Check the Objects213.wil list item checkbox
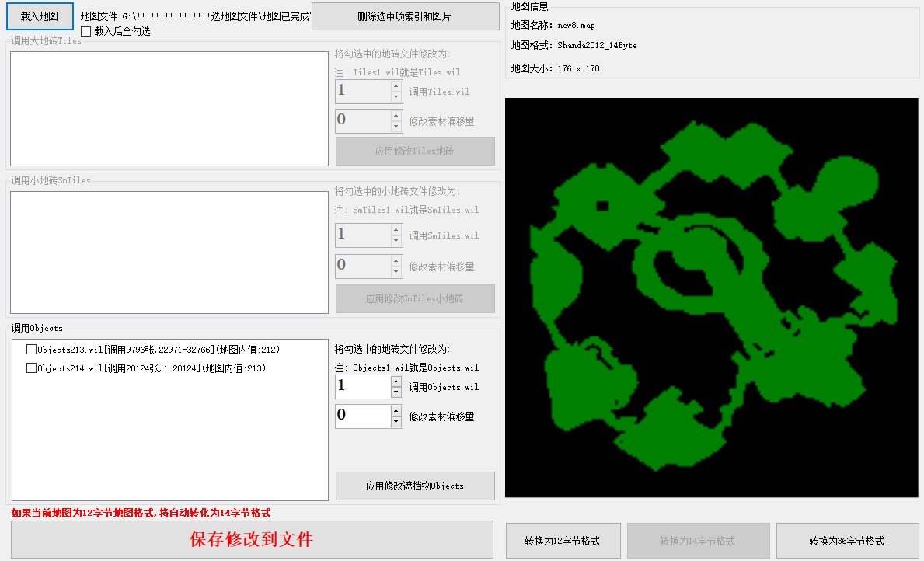 [32, 350]
